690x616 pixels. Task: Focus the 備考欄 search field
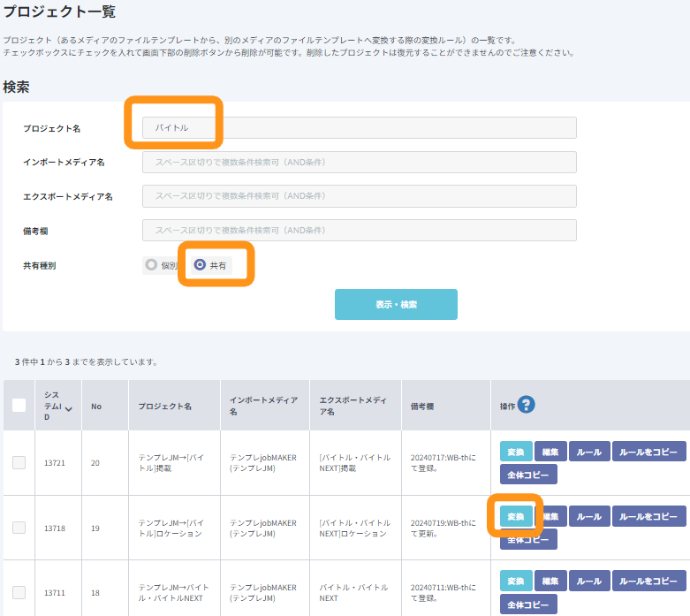[x=359, y=231]
